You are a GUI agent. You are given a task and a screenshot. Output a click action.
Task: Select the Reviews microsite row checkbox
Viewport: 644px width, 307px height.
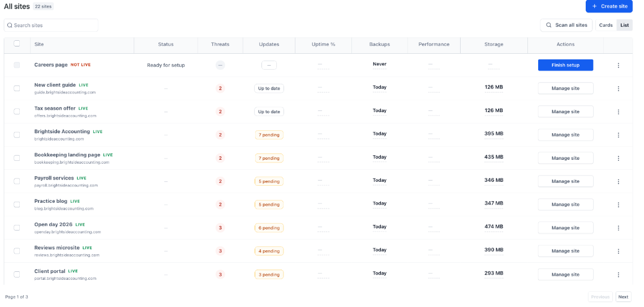pos(17,251)
